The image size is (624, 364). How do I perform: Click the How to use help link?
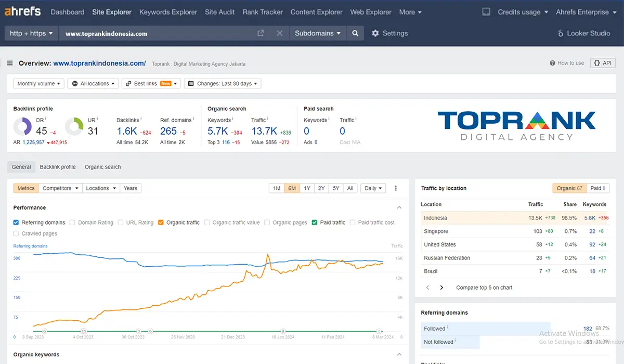click(x=567, y=63)
